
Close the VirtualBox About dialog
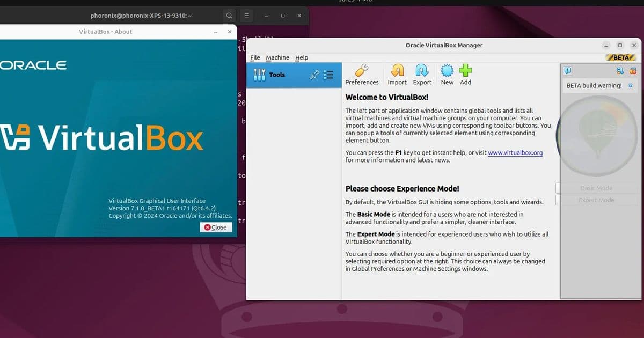coord(216,227)
